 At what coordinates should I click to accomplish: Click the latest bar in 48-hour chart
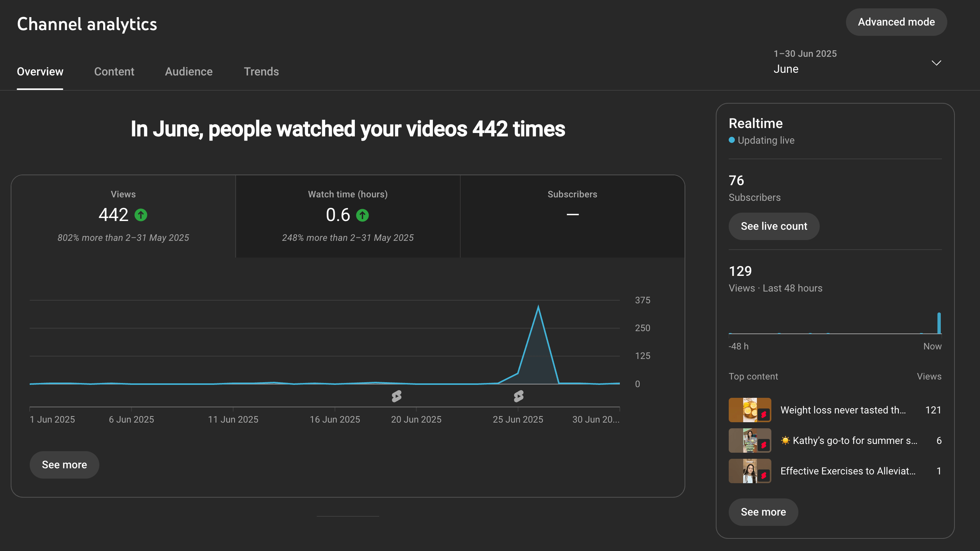pyautogui.click(x=939, y=323)
